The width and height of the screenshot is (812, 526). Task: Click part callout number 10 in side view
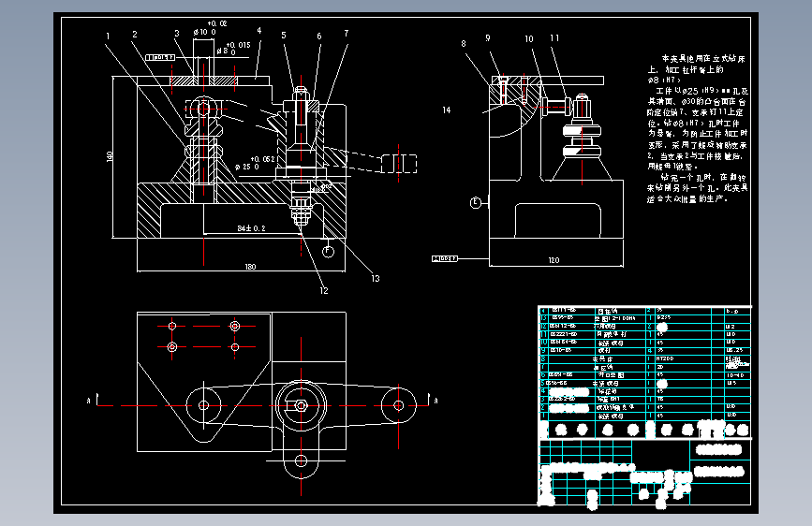coord(529,38)
